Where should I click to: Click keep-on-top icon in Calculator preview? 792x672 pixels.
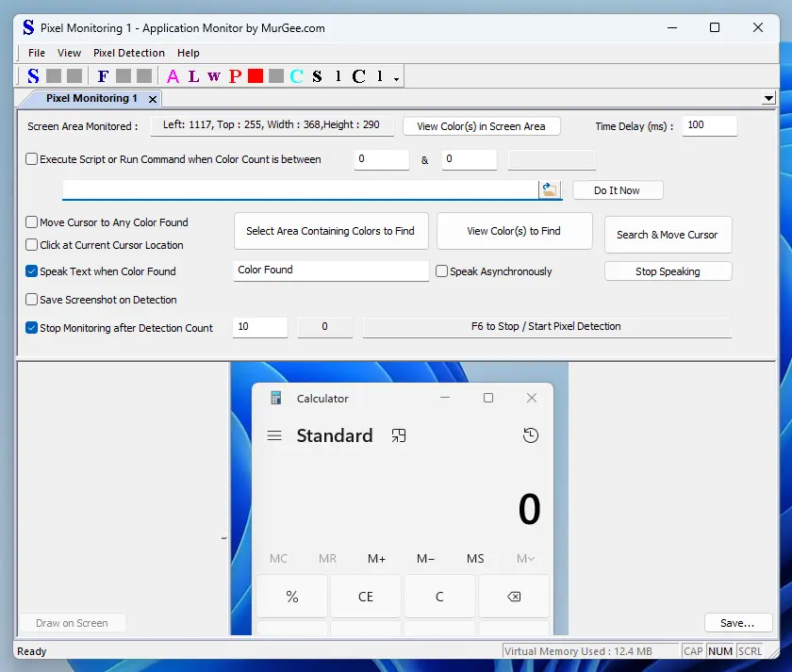(x=399, y=435)
